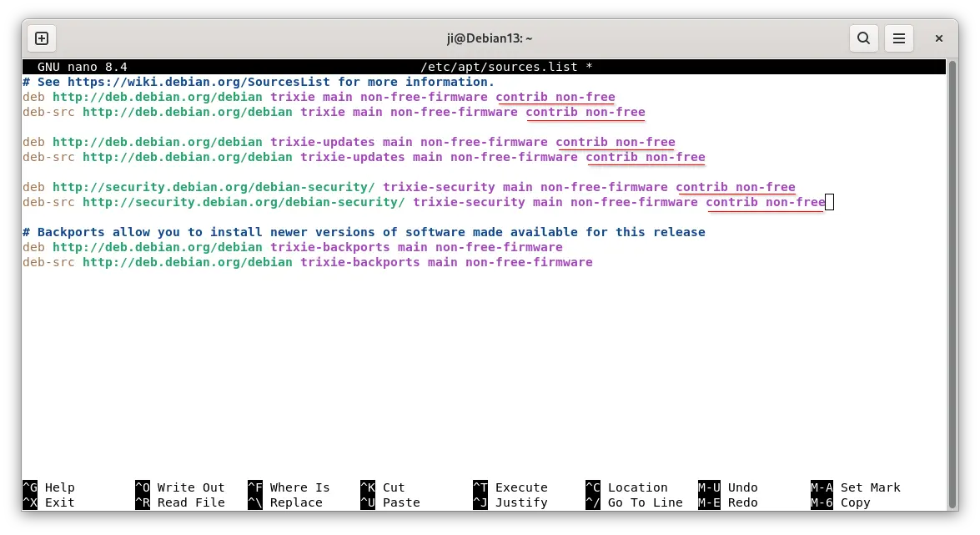Screen dimensions: 980x535
Task: Click the ^T Execute shortcut
Action: pyautogui.click(x=510, y=487)
